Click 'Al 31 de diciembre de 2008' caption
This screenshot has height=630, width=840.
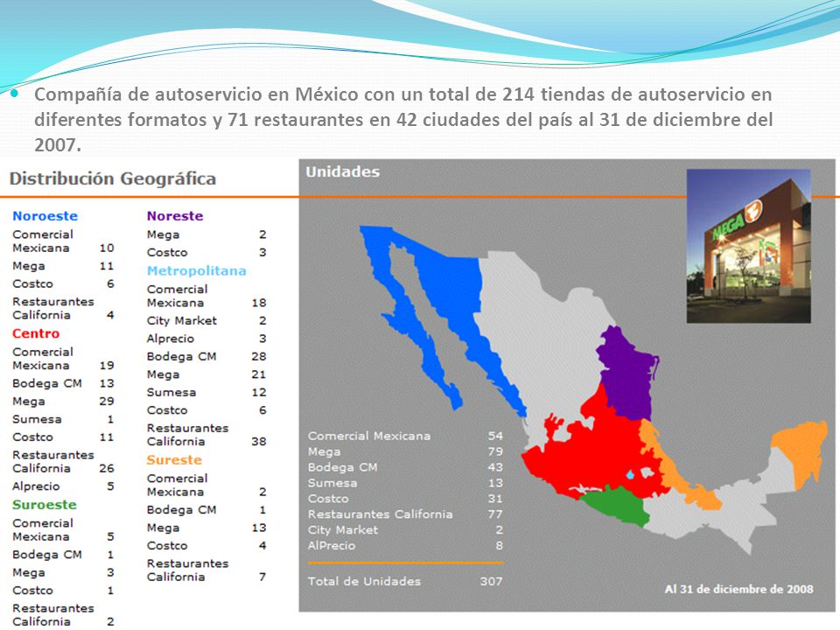738,589
